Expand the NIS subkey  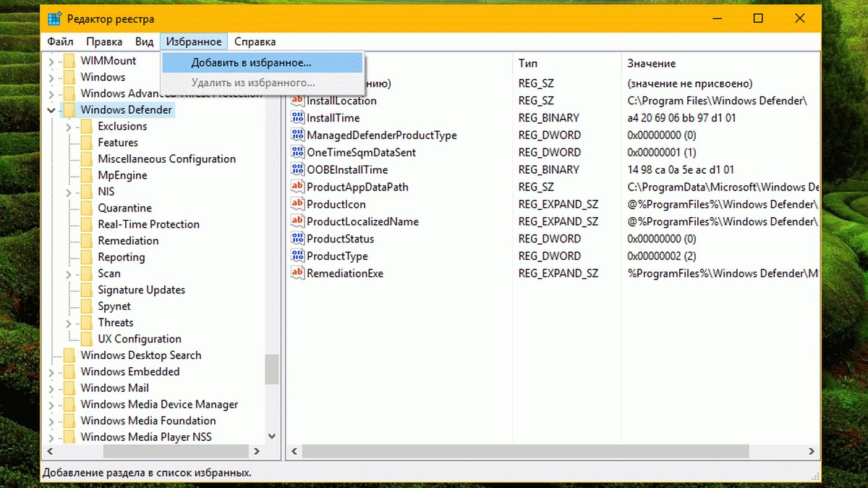[x=68, y=192]
